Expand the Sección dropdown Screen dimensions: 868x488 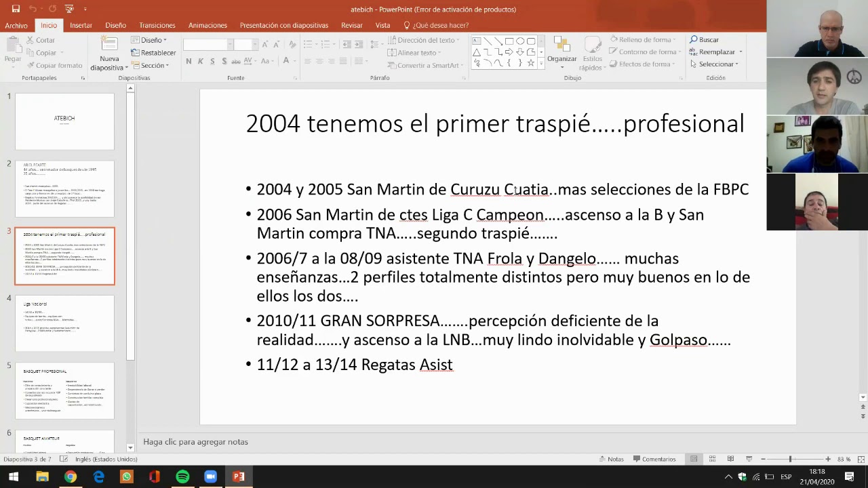150,66
